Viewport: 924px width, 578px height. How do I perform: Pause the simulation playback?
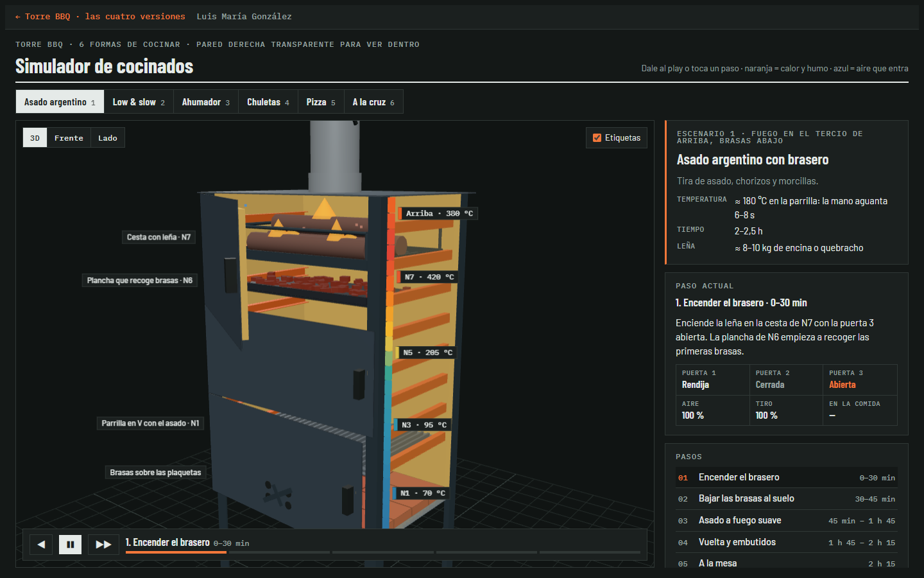(x=71, y=545)
